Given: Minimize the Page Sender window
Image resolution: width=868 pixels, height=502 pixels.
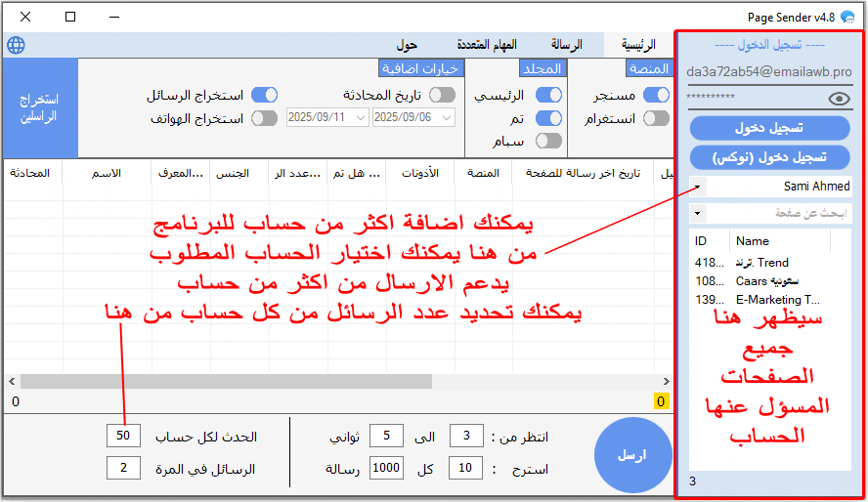Looking at the screenshot, I should (114, 18).
